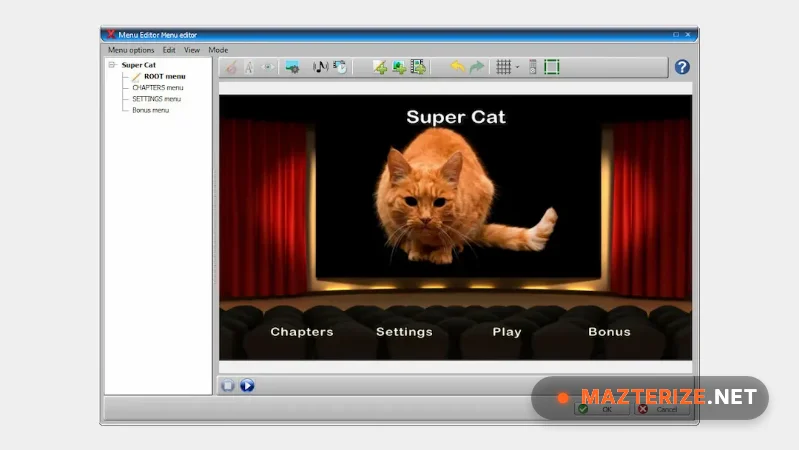Redo the last undone change
This screenshot has height=450, width=799.
[477, 67]
